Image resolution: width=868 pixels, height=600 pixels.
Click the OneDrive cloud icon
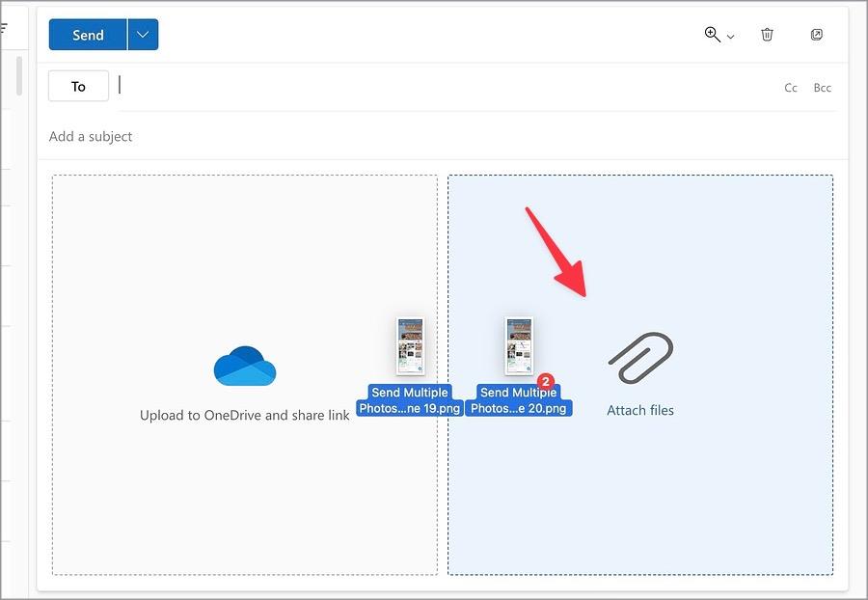click(x=245, y=366)
